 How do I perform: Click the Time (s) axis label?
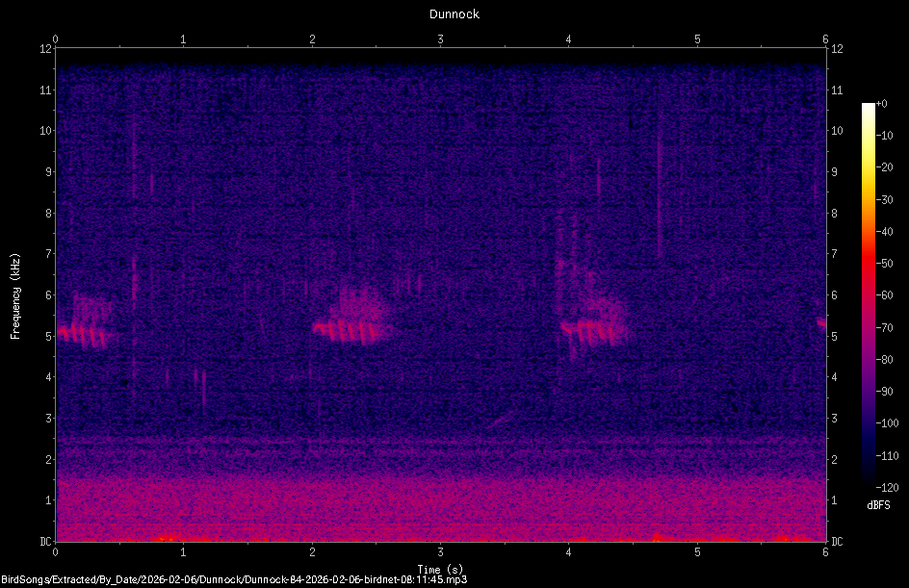coord(439,569)
